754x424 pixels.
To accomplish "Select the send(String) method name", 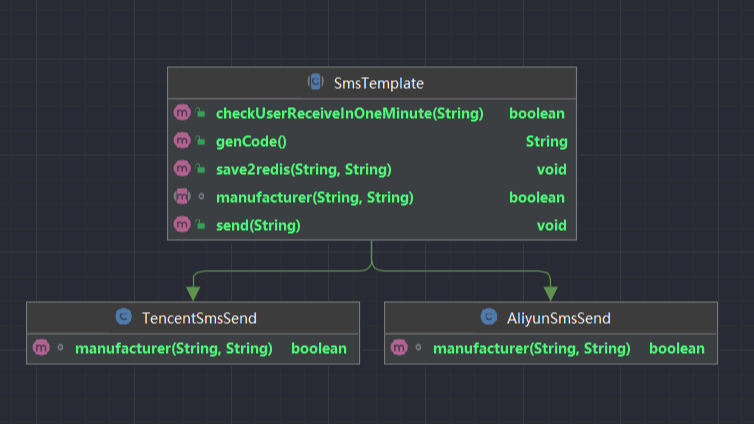I will pos(258,226).
